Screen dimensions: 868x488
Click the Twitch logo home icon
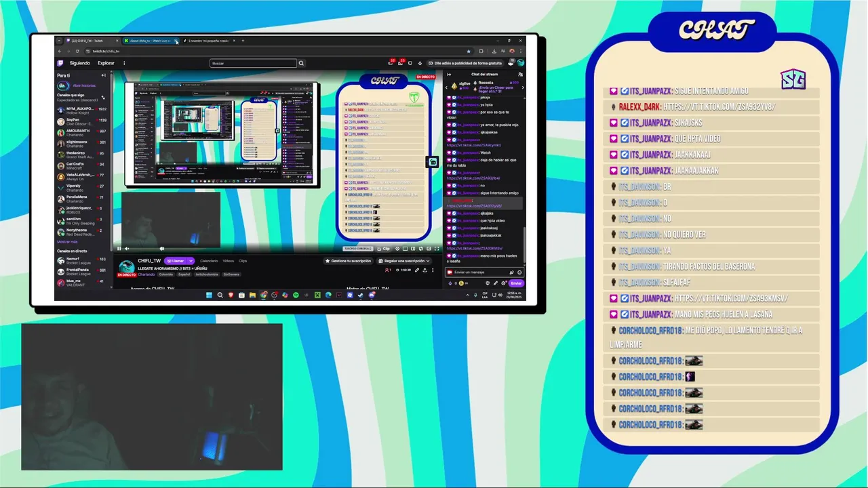click(60, 63)
